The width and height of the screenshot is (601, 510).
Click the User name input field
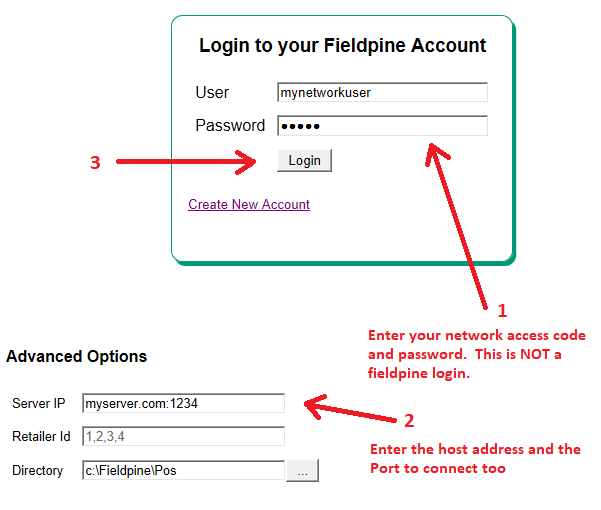[x=382, y=92]
